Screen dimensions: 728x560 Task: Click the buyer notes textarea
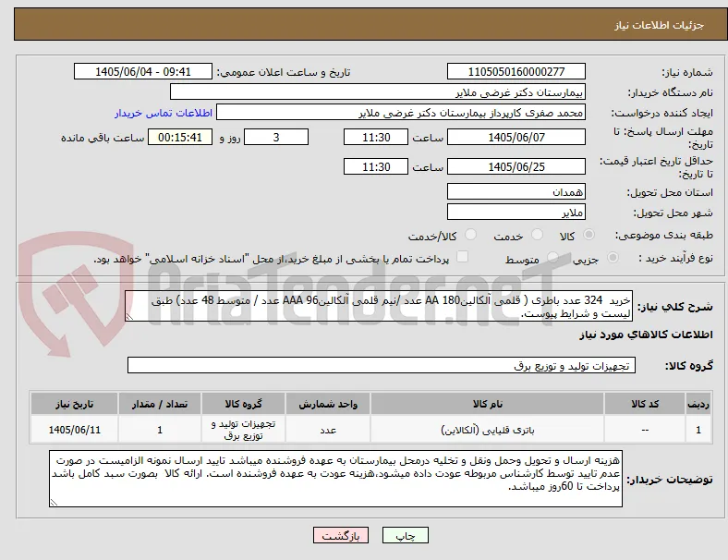point(335,479)
